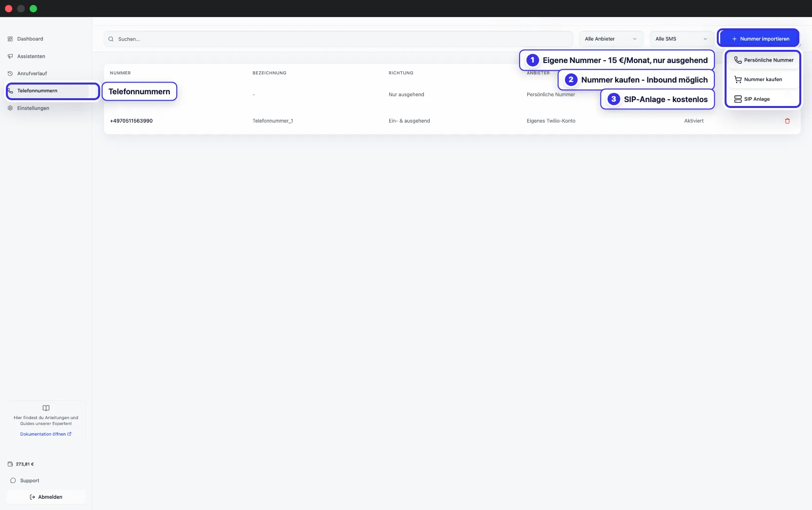Screen dimensions: 812x510
Task: Click the Dashboard grid icon
Action: click(10, 39)
